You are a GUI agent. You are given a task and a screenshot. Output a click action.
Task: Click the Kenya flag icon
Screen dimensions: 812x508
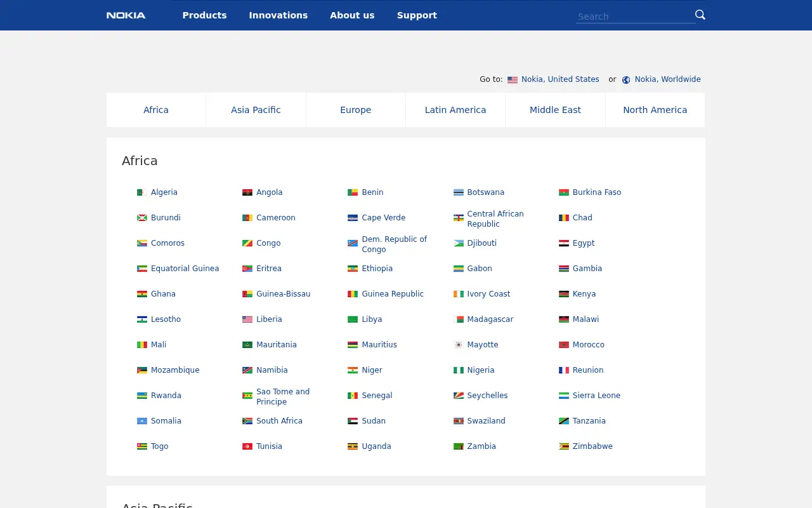564,294
